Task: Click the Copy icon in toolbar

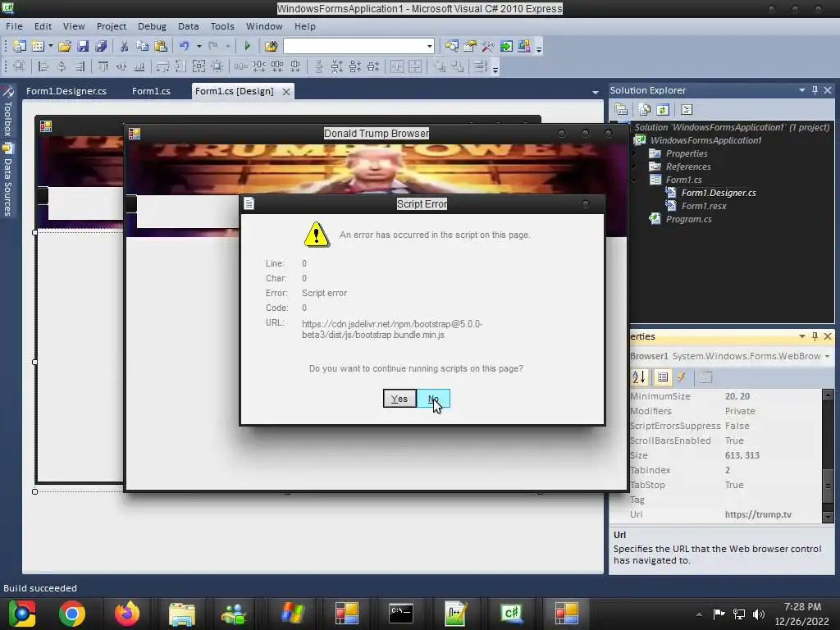Action: [x=142, y=46]
